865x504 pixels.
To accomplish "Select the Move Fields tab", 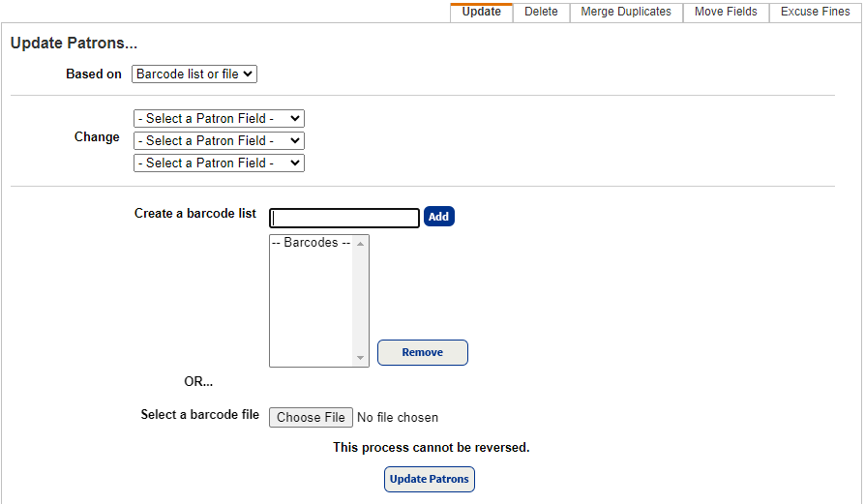I will click(x=726, y=12).
